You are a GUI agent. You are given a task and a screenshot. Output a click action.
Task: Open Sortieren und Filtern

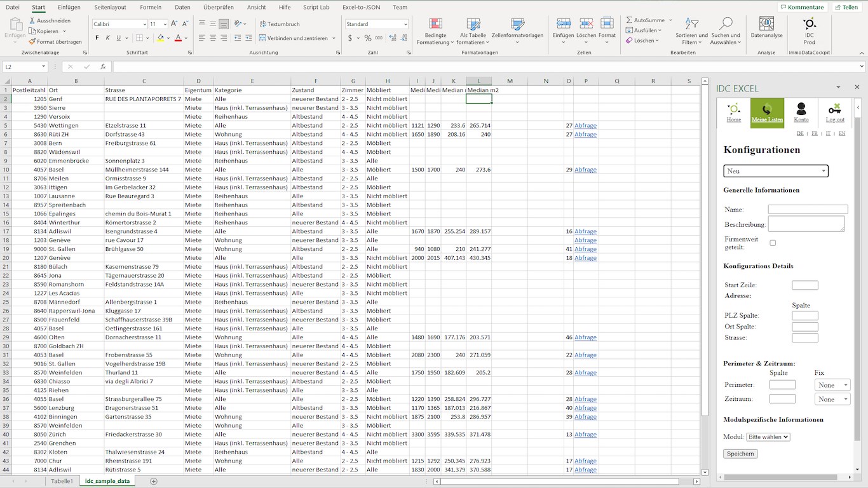pos(691,31)
